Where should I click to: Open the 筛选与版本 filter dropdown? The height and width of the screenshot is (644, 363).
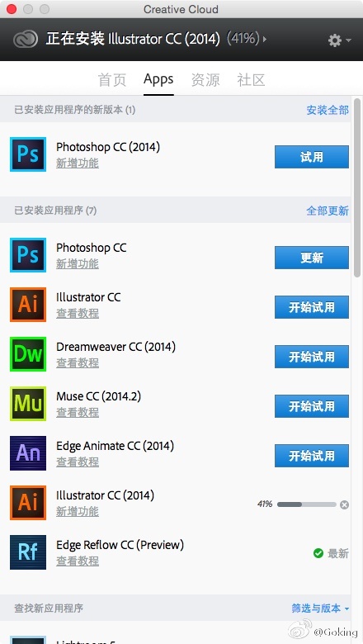(x=320, y=608)
